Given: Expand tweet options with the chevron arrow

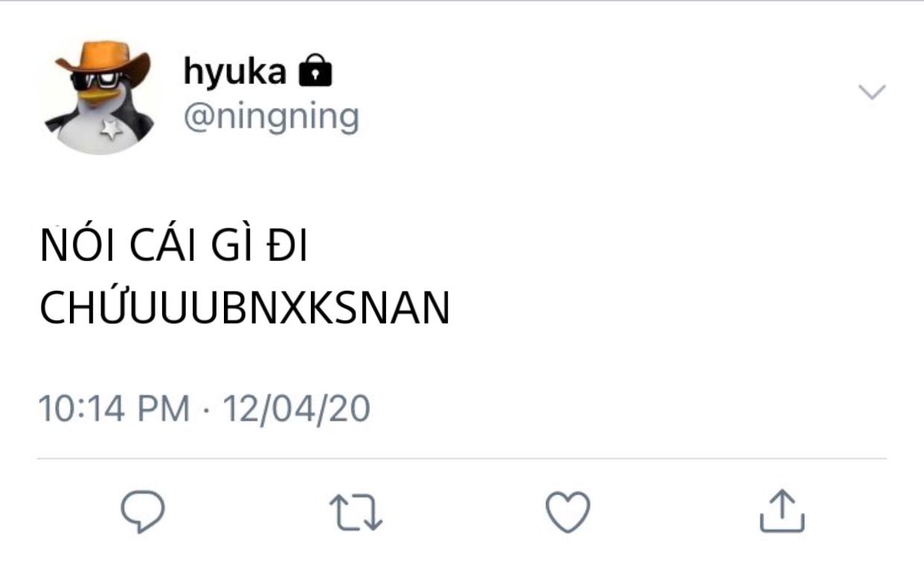Looking at the screenshot, I should (x=872, y=92).
